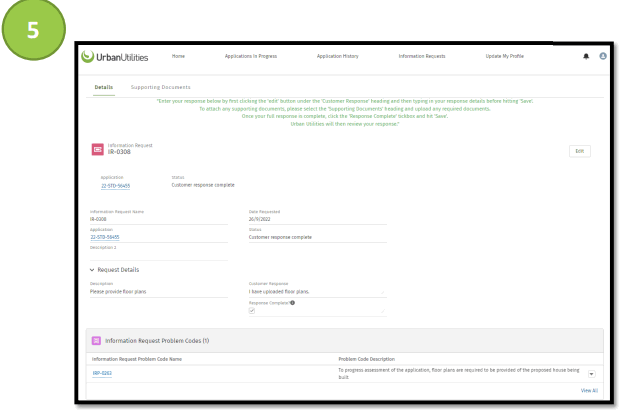Click Date Requested value 26/9/2022
This screenshot has height=419, width=625.
click(259, 219)
